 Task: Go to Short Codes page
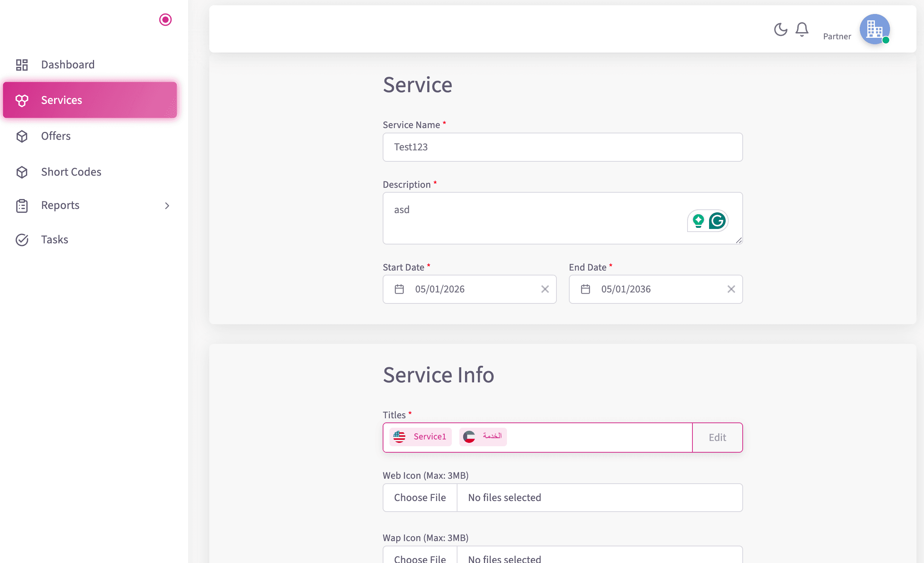(x=71, y=172)
